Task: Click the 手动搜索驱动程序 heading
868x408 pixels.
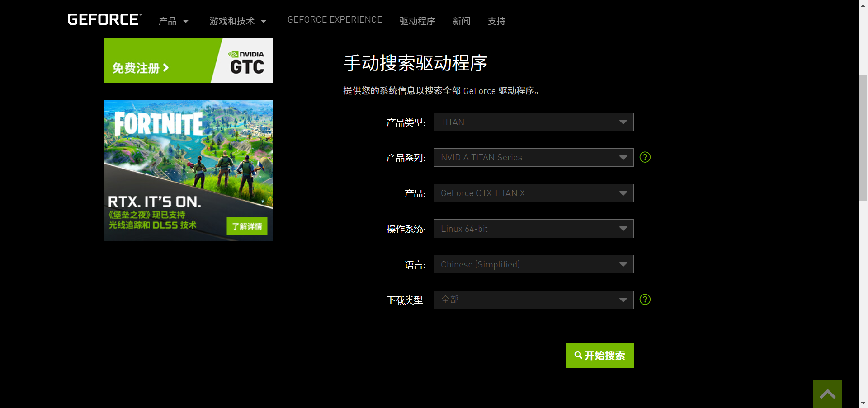Action: 415,63
